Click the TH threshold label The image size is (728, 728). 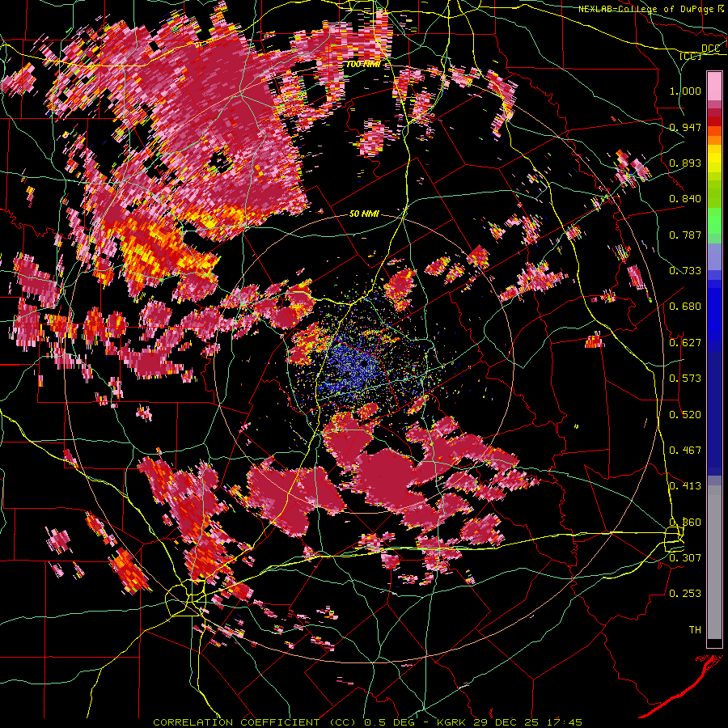pyautogui.click(x=695, y=630)
